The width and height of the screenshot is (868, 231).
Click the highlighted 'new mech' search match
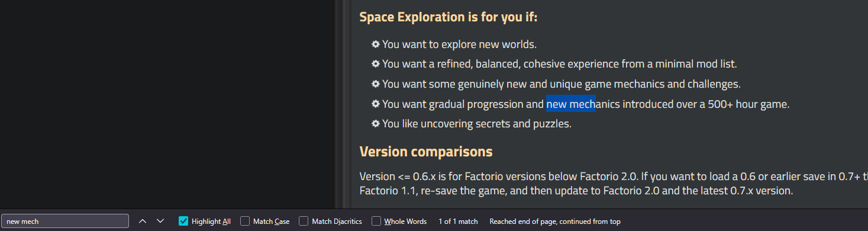tap(571, 104)
